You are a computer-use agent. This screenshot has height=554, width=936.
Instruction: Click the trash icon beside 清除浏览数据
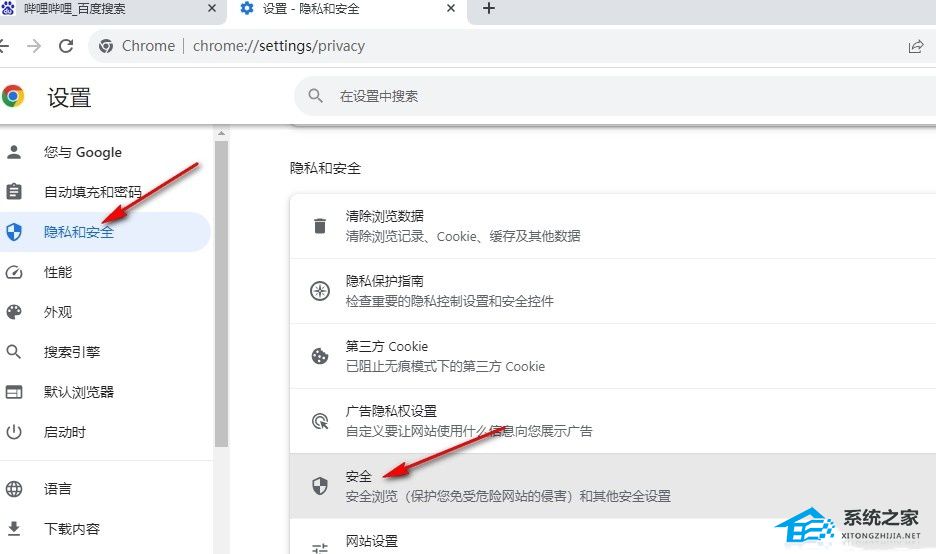coord(320,226)
